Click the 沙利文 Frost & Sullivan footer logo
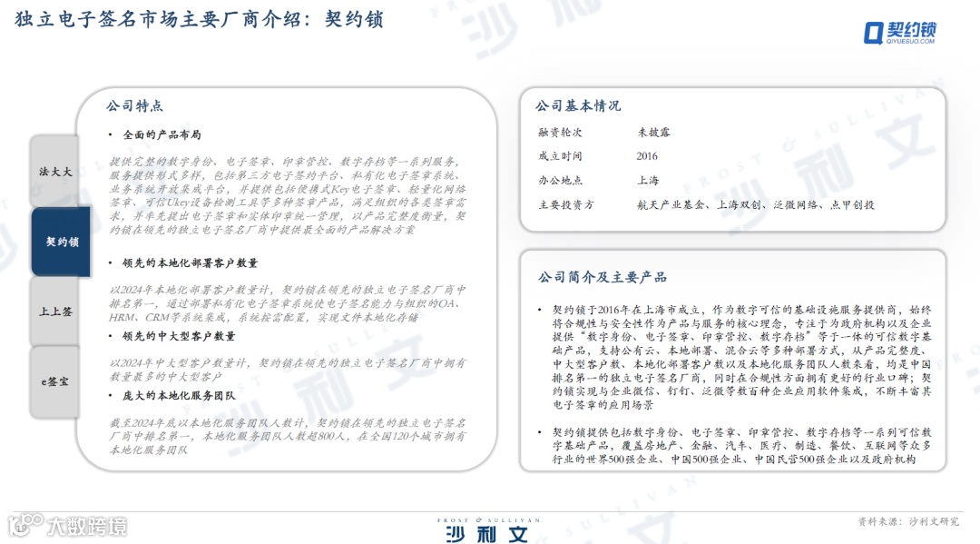This screenshot has height=544, width=980. (x=489, y=529)
